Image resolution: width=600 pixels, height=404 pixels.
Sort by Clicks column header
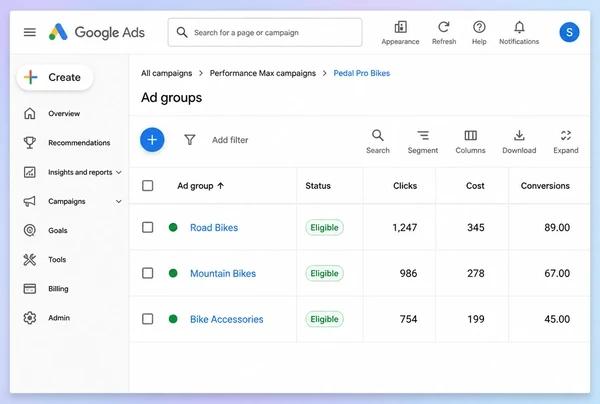coord(405,186)
